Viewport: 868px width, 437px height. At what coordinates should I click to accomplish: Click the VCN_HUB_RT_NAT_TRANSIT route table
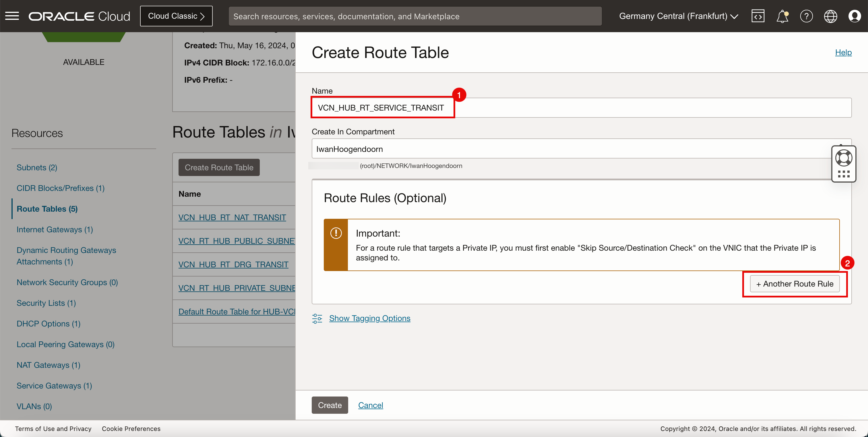232,217
